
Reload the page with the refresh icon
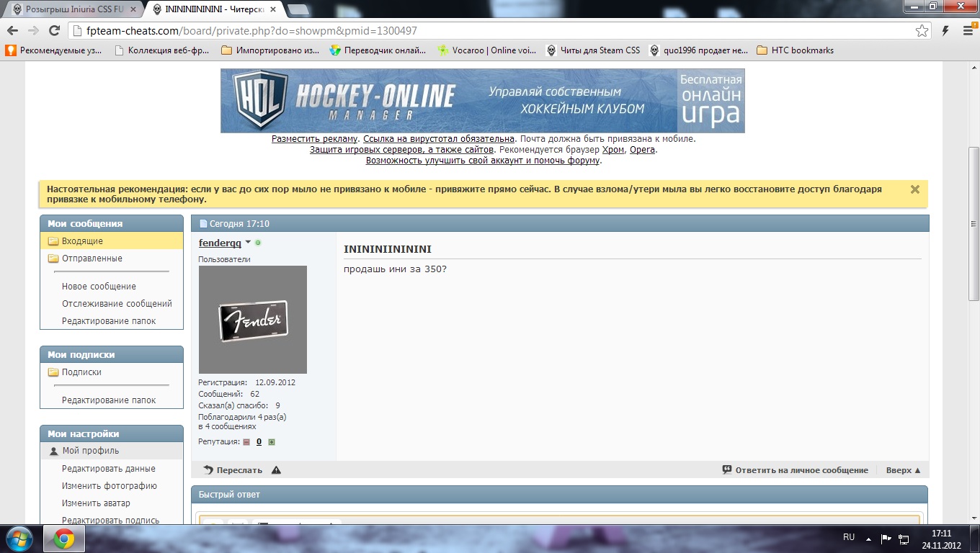(54, 31)
